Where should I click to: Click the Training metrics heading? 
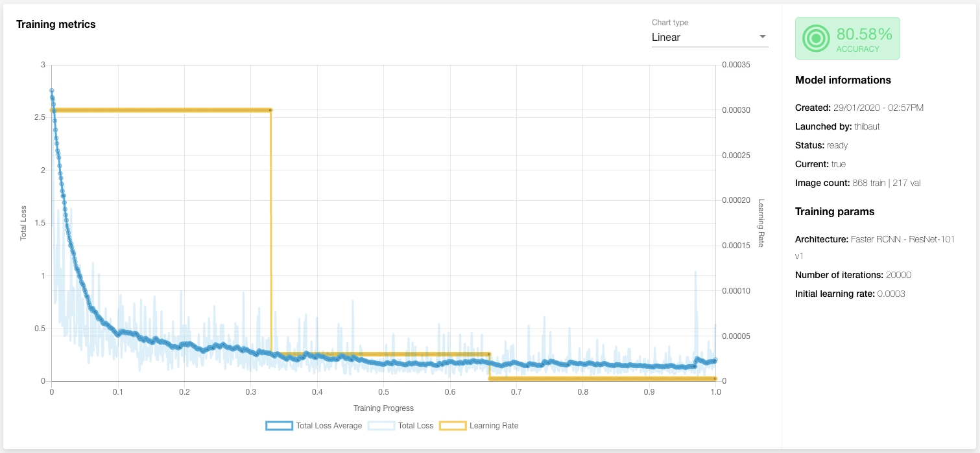(x=56, y=25)
